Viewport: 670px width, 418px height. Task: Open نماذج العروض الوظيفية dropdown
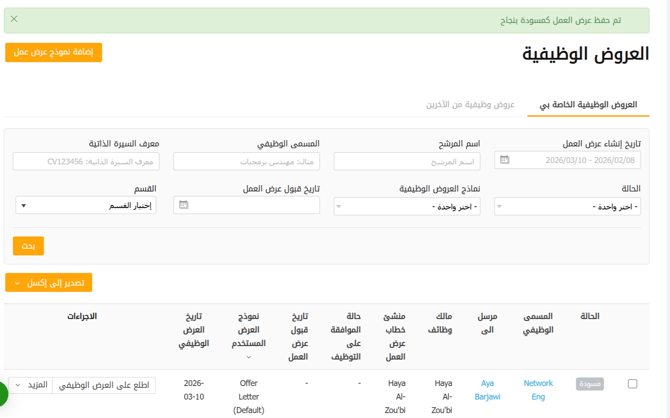tap(407, 206)
